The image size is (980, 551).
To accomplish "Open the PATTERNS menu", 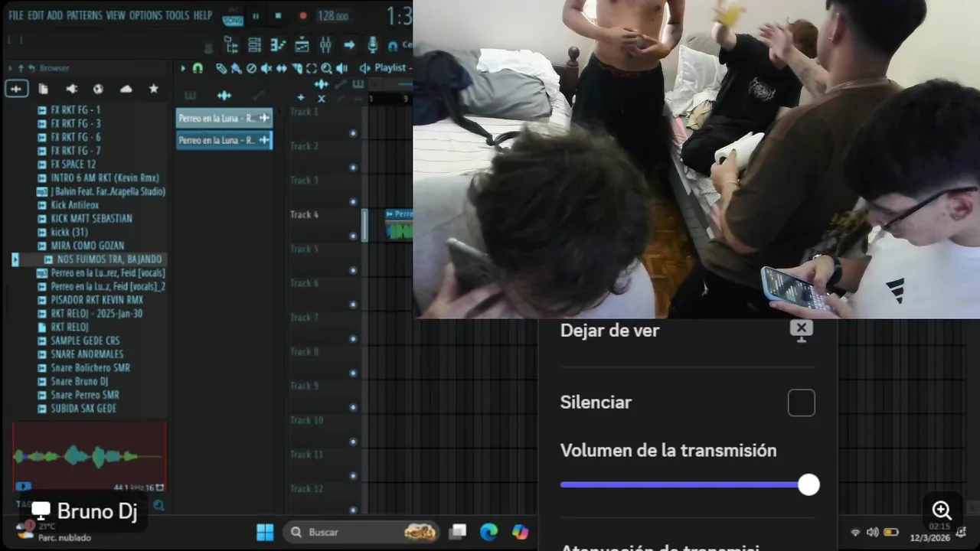I will click(84, 15).
